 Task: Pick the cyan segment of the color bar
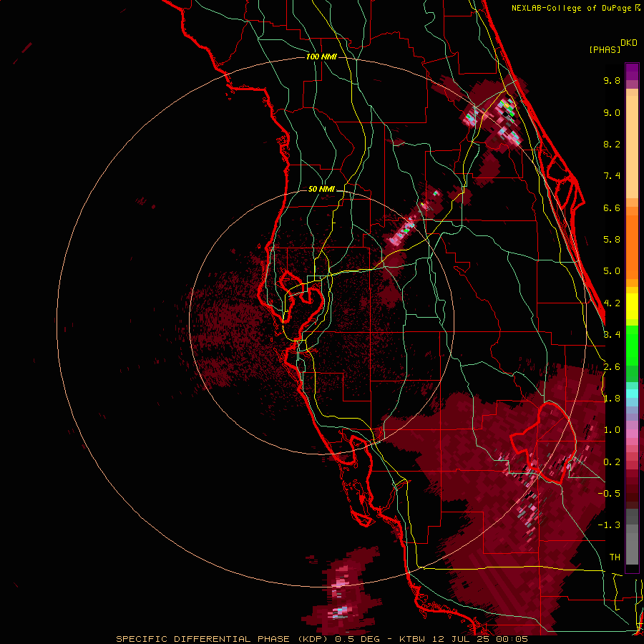click(x=632, y=394)
